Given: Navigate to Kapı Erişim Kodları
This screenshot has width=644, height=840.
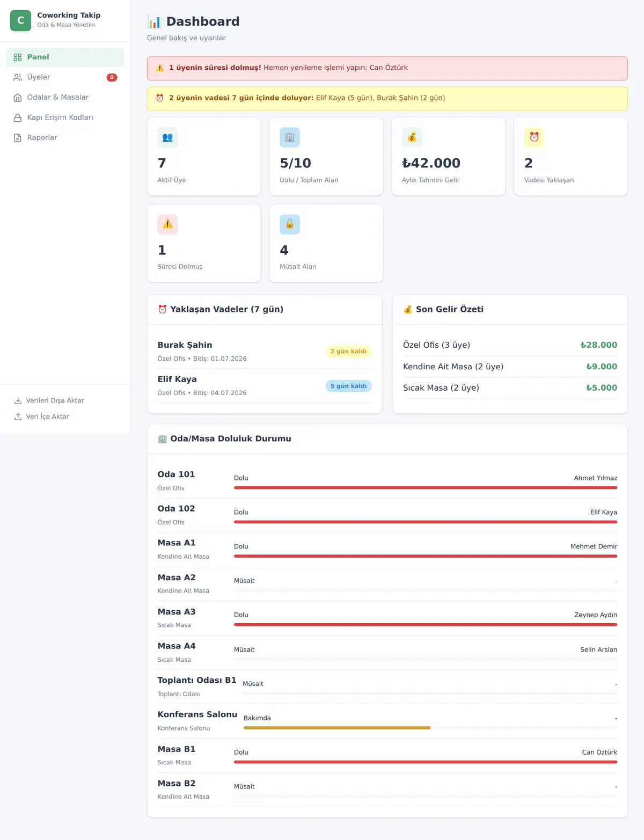Looking at the screenshot, I should [x=65, y=118].
